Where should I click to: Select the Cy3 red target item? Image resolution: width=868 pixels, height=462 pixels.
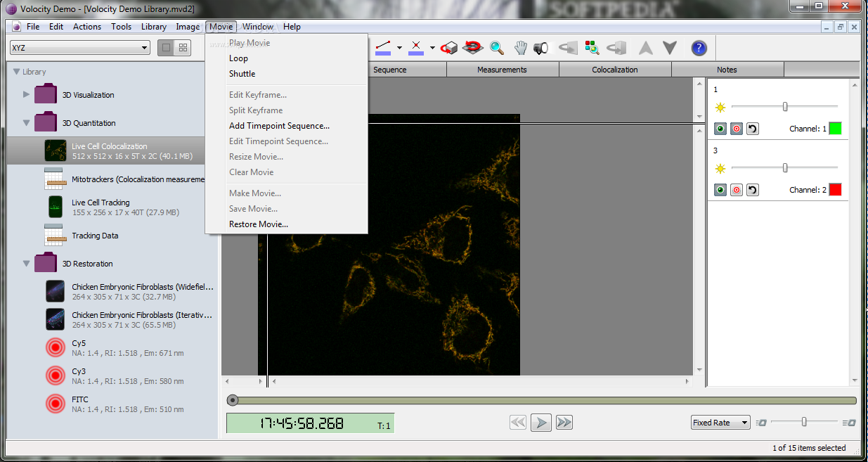tap(114, 376)
